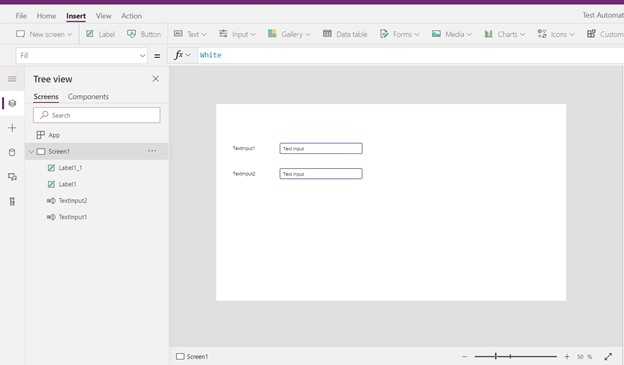
Task: Expand the Charts dropdown
Action: [x=504, y=34]
